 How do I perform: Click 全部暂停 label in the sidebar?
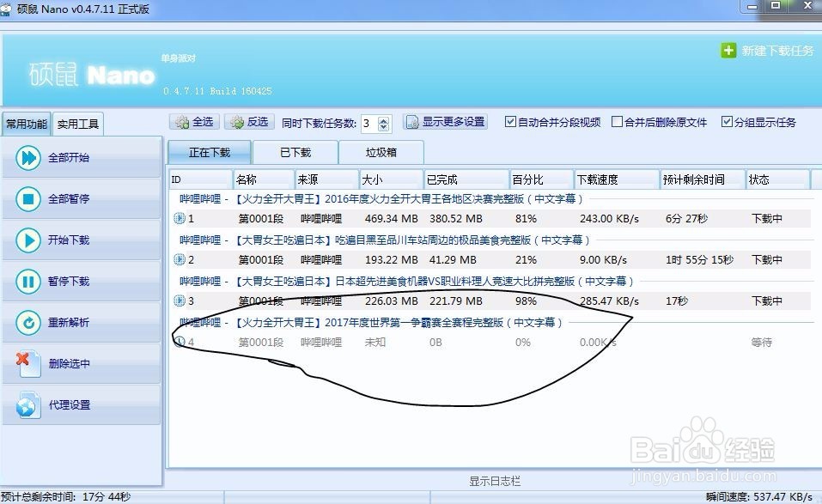(69, 199)
